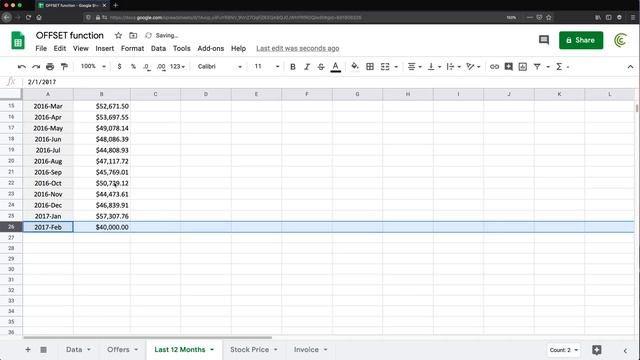Click the Redo icon
The image size is (640, 360).
(36, 67)
